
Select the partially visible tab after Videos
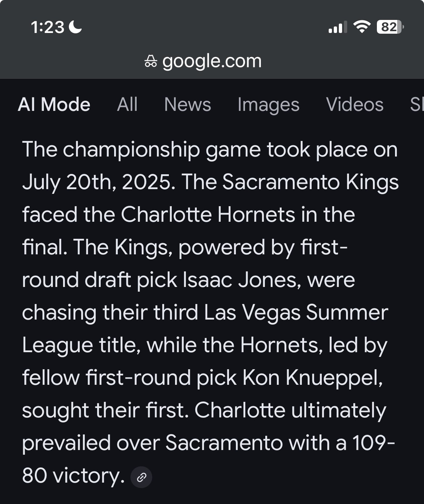coord(417,105)
